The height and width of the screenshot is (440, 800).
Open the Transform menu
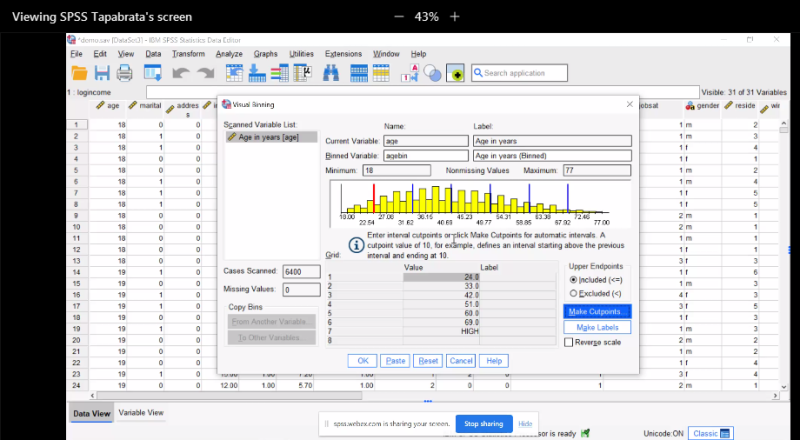[x=188, y=53]
